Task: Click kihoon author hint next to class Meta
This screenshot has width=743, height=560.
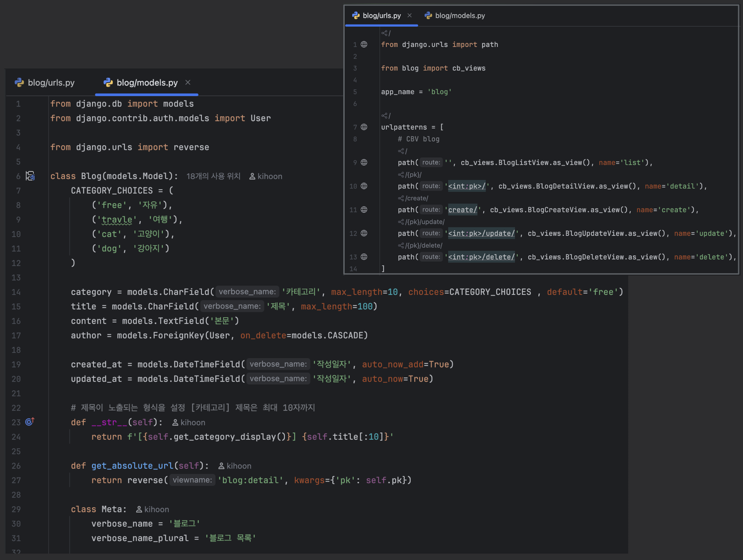Action: click(x=153, y=509)
